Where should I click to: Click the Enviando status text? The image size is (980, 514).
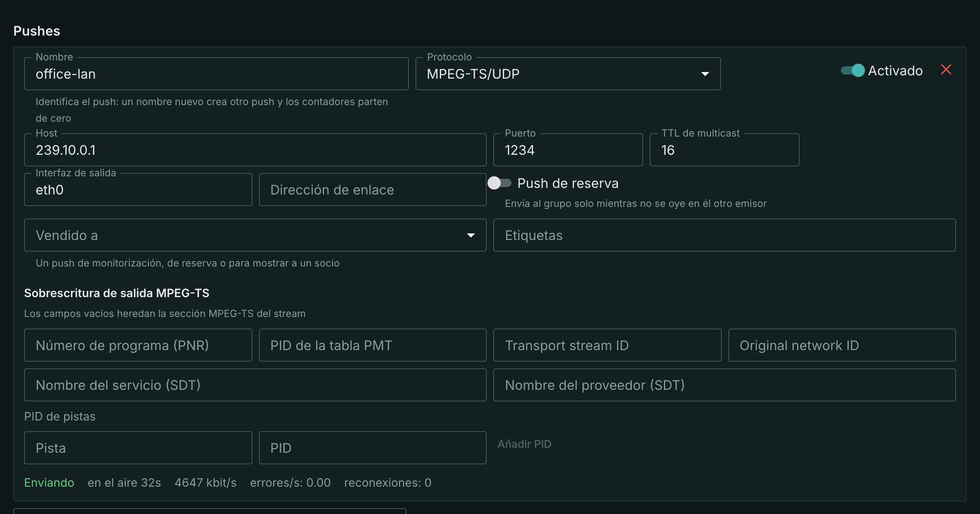coord(49,483)
